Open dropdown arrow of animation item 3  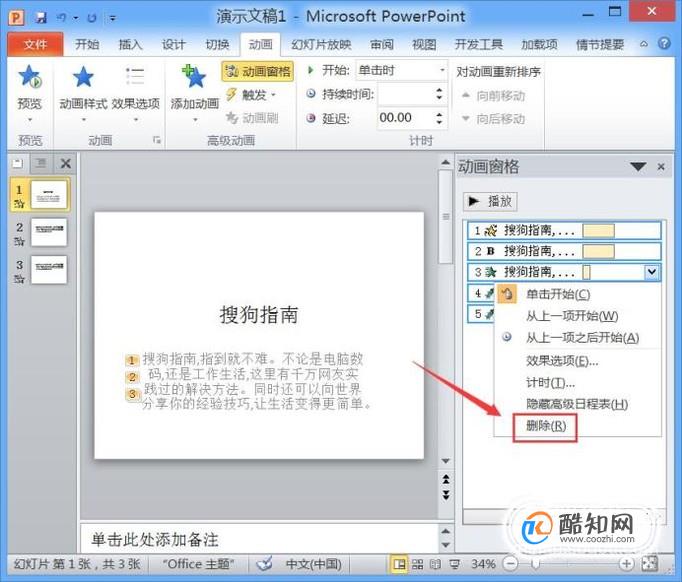651,272
